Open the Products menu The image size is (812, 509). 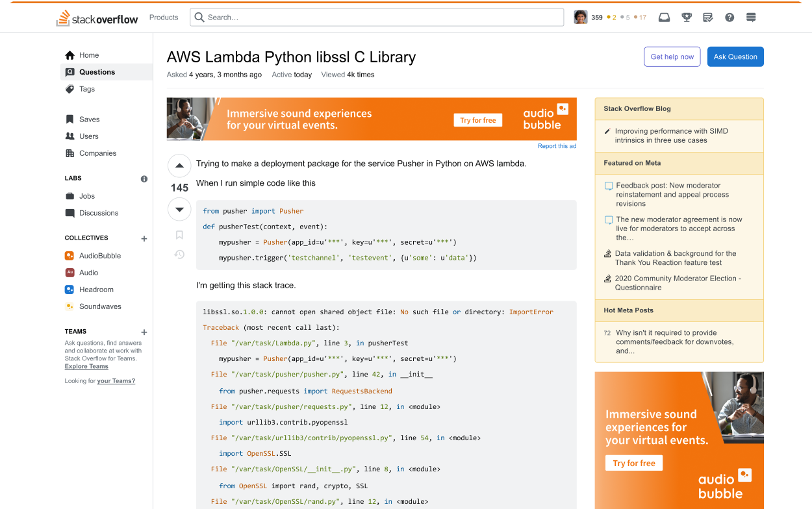(x=164, y=18)
